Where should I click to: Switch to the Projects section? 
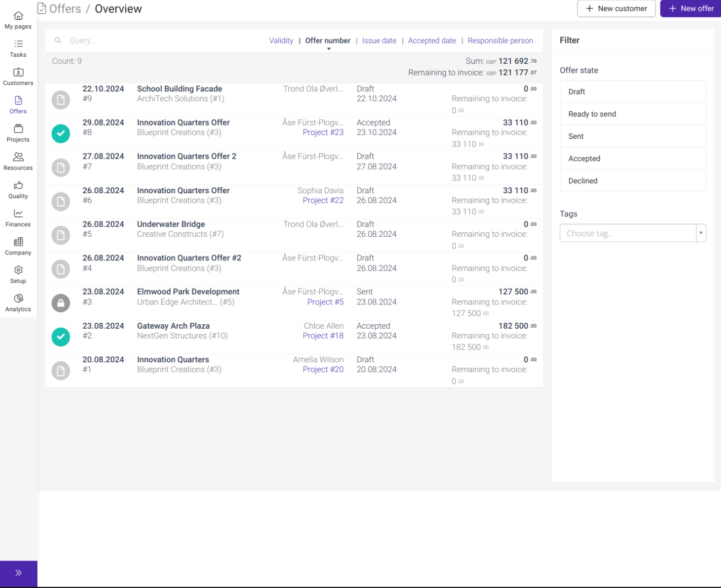pos(18,133)
